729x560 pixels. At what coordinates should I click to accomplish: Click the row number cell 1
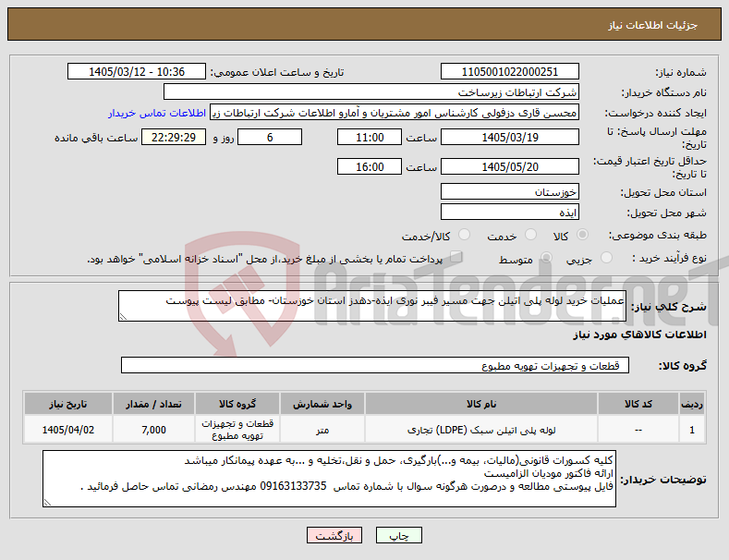point(692,430)
